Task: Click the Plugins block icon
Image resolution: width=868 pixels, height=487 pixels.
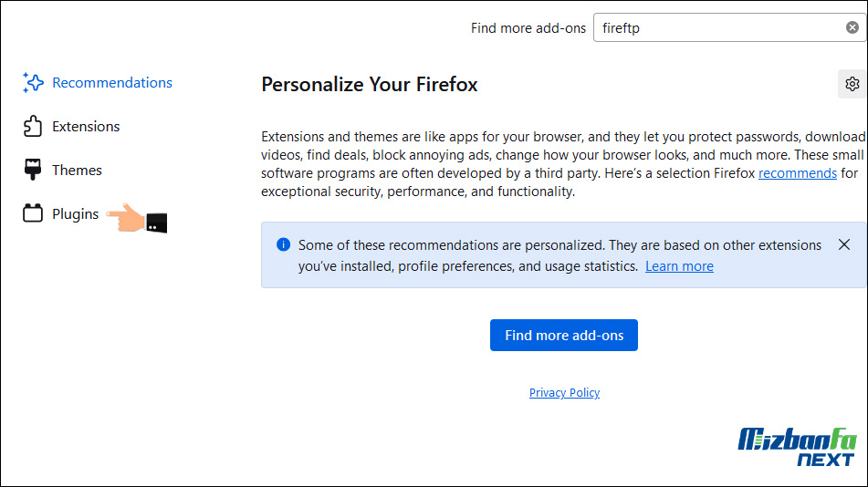Action: tap(33, 213)
